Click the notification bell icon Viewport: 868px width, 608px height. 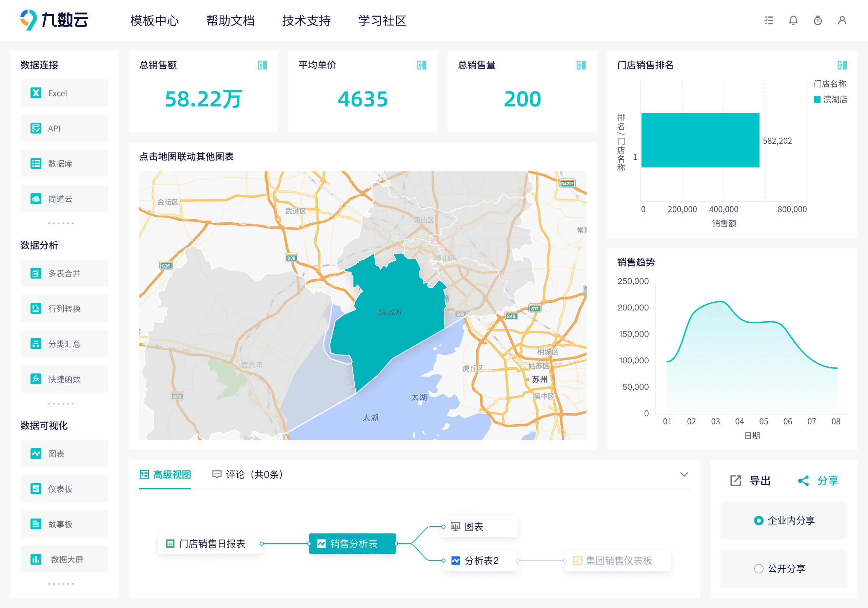(x=793, y=20)
